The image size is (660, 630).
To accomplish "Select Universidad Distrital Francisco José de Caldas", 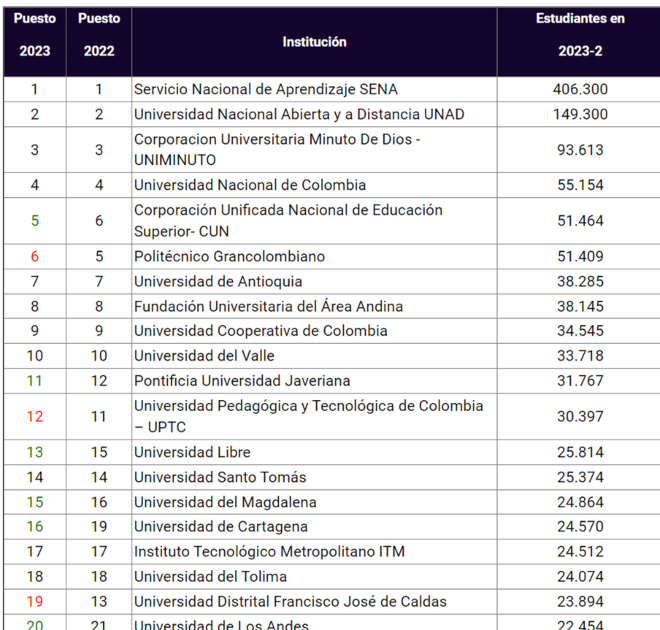I will [x=290, y=601].
